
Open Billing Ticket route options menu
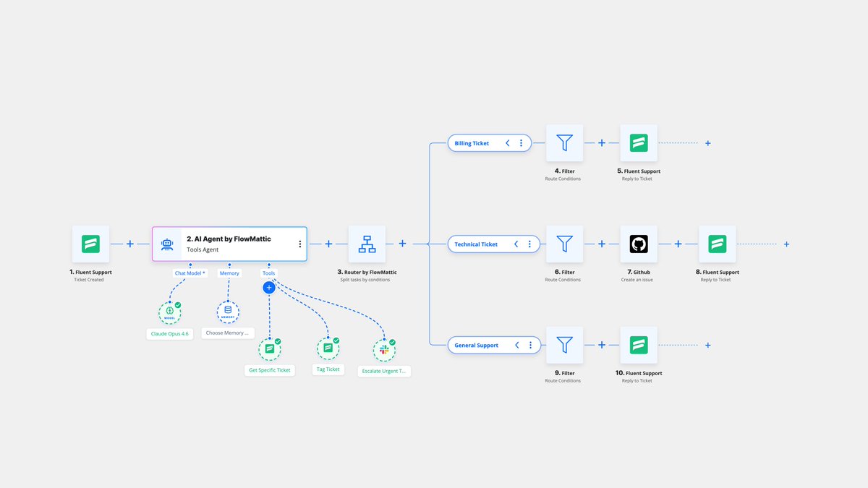tap(521, 143)
